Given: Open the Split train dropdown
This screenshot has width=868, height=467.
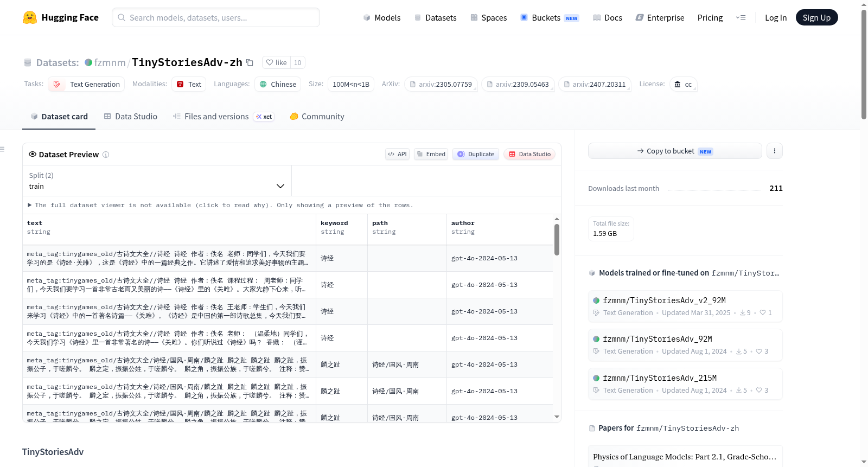Looking at the screenshot, I should tap(157, 181).
